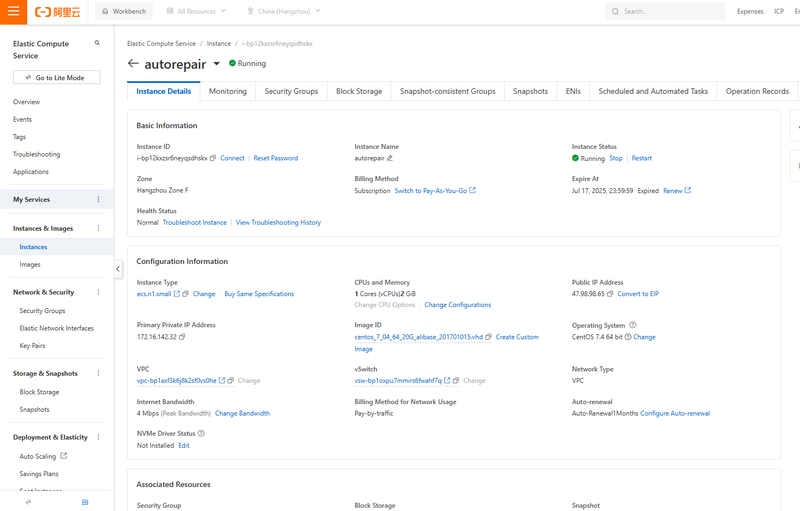Image resolution: width=800 pixels, height=511 pixels.
Task: Click the Stop instance link
Action: point(616,158)
